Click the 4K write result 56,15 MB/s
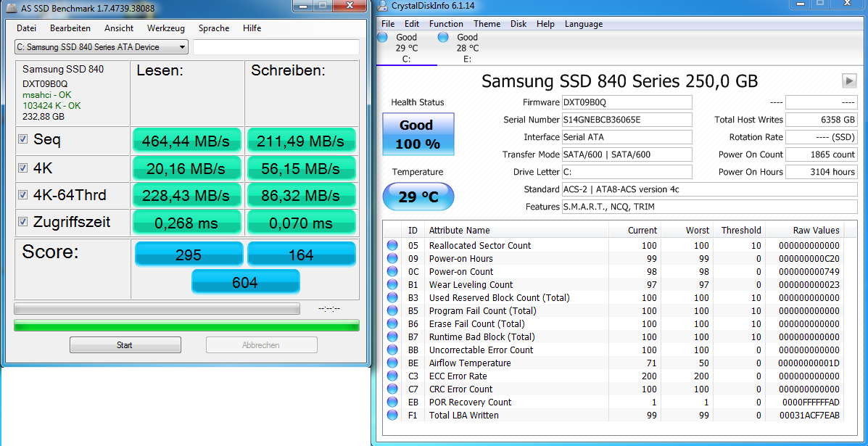 tap(301, 168)
